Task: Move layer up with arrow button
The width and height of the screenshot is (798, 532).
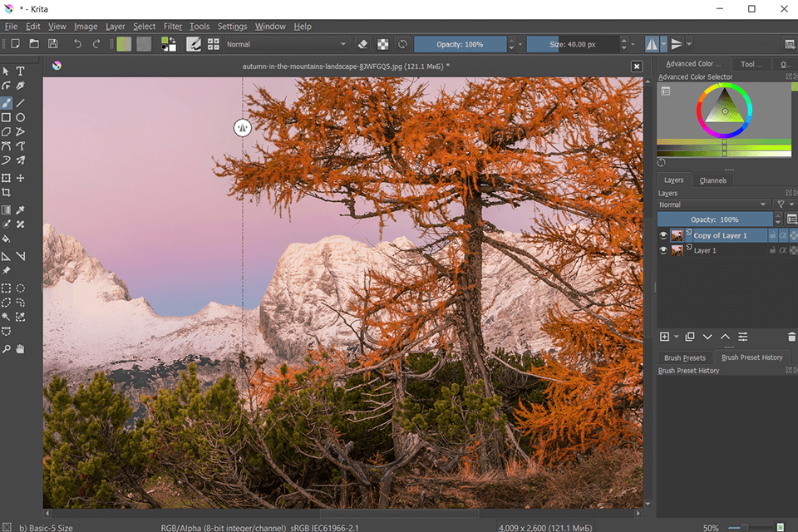Action: (725, 337)
